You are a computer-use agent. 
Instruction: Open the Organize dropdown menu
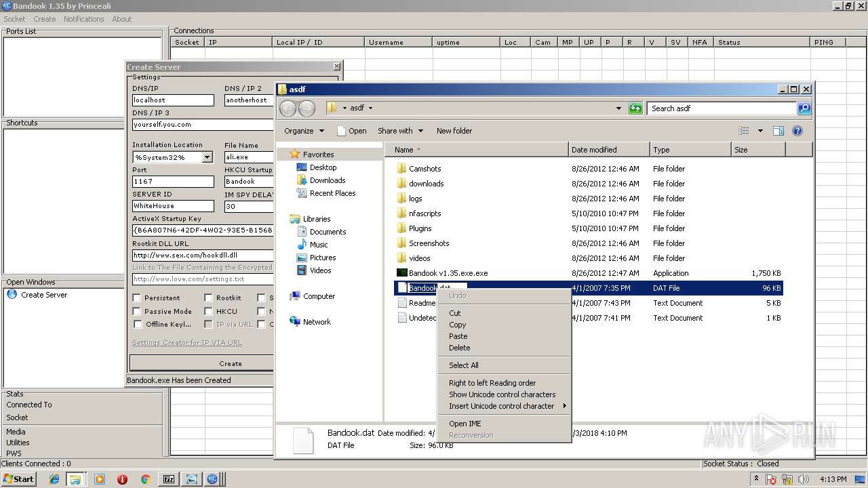(x=304, y=131)
